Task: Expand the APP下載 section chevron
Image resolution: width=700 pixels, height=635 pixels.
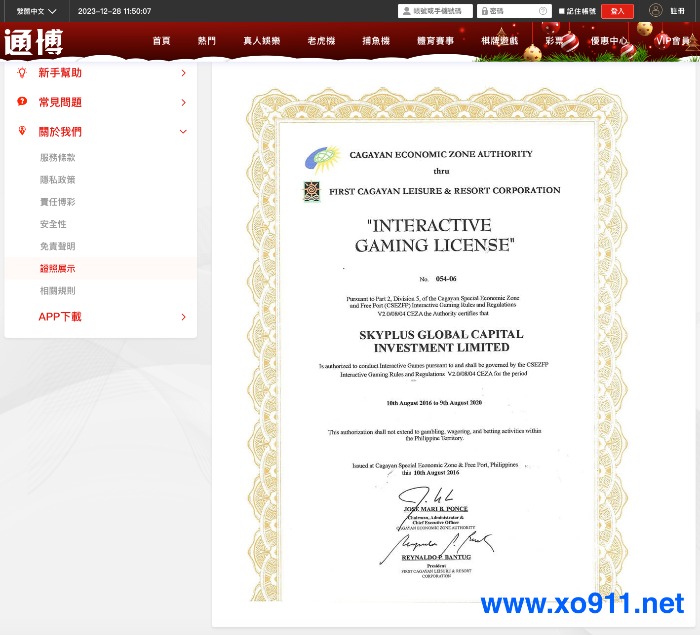Action: click(x=183, y=317)
